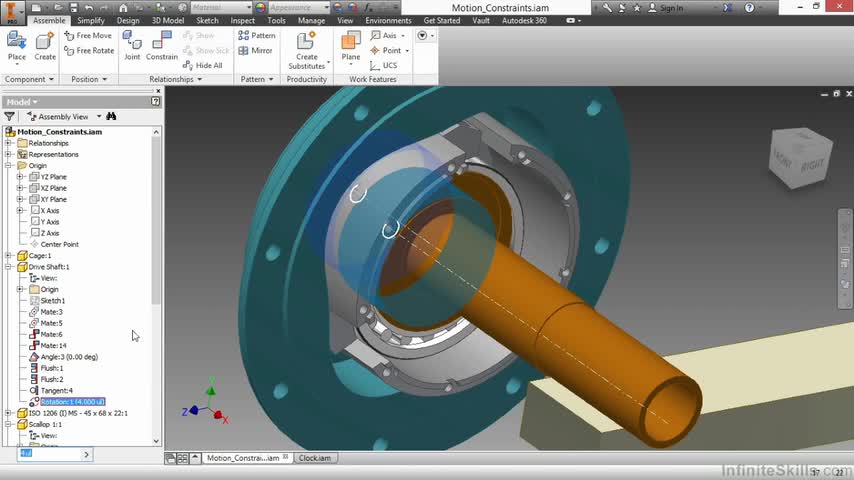
Task: Switch to the Design ribbon tab
Action: (128, 20)
